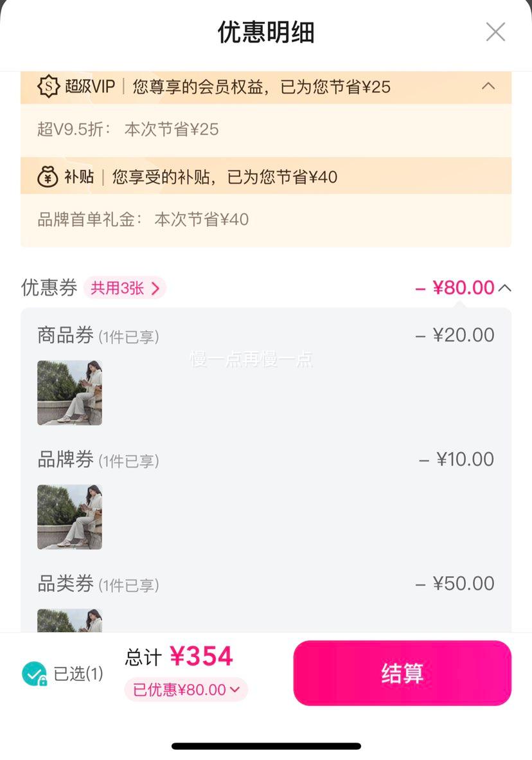The image size is (532, 760).
Task: Tap the 超级VIP badge icon
Action: pos(48,87)
